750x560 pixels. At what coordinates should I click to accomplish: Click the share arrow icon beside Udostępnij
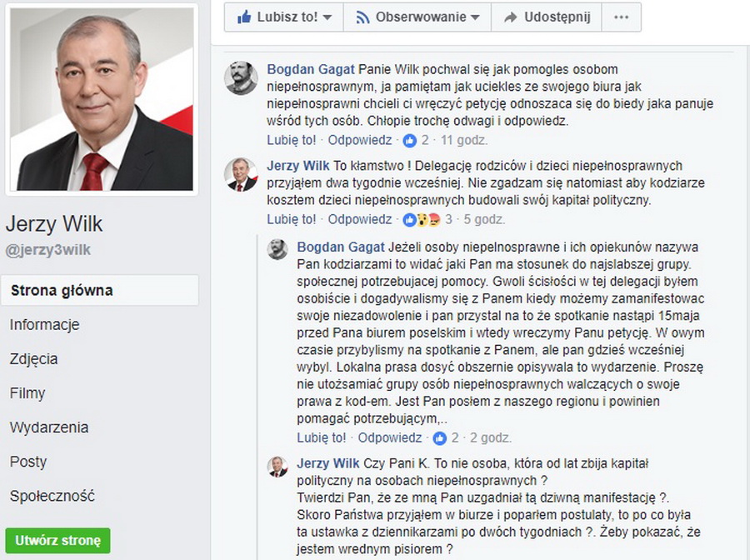[x=511, y=17]
